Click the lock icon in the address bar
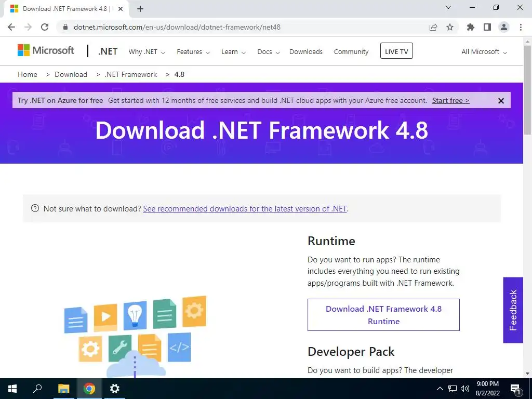532x399 pixels. click(x=65, y=27)
